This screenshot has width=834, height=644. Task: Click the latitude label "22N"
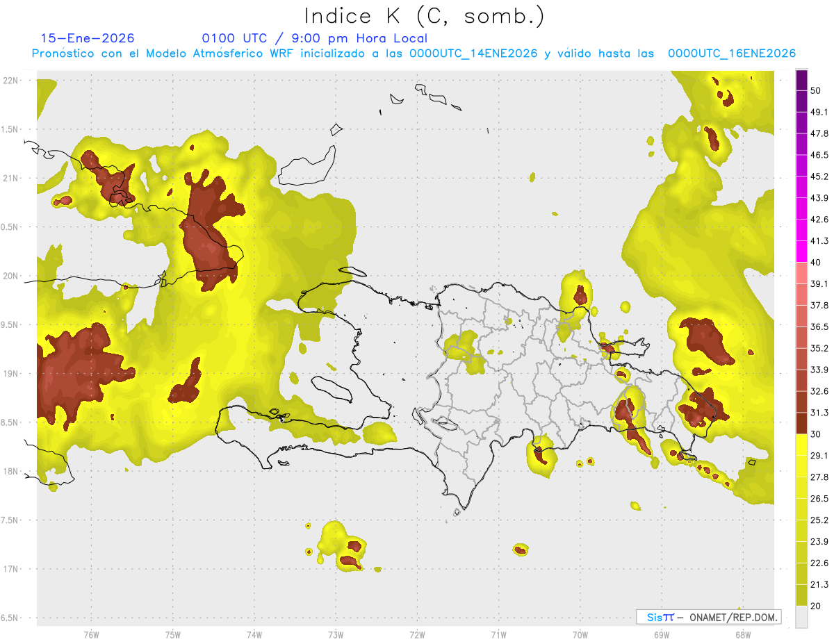click(10, 81)
